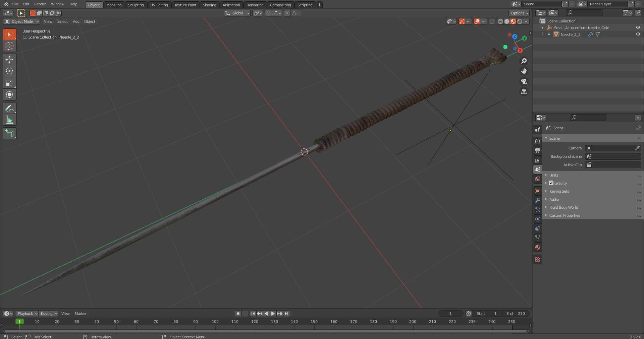
Task: Toggle auto keying record button
Action: tap(238, 314)
